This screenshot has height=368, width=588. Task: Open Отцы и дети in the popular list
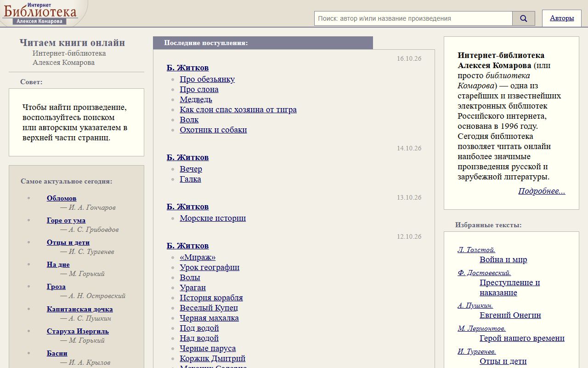click(x=68, y=242)
